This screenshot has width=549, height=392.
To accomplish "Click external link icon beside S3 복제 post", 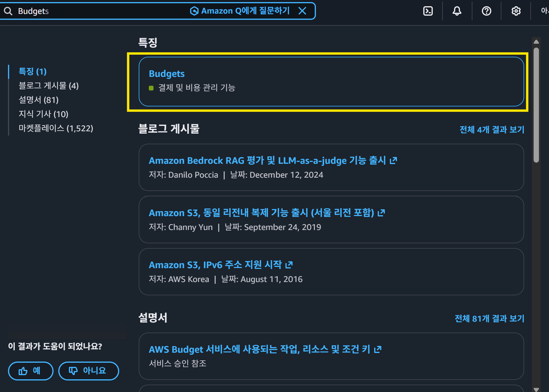I will pyautogui.click(x=381, y=213).
